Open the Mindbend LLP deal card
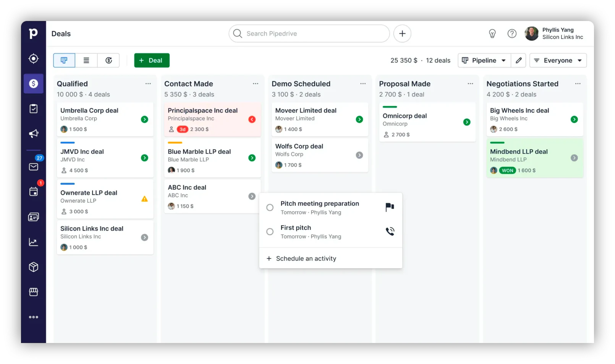 click(535, 158)
